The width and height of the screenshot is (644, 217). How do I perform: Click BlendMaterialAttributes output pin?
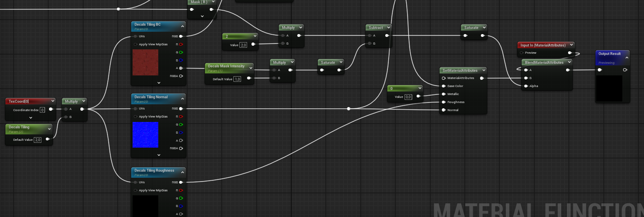point(568,70)
